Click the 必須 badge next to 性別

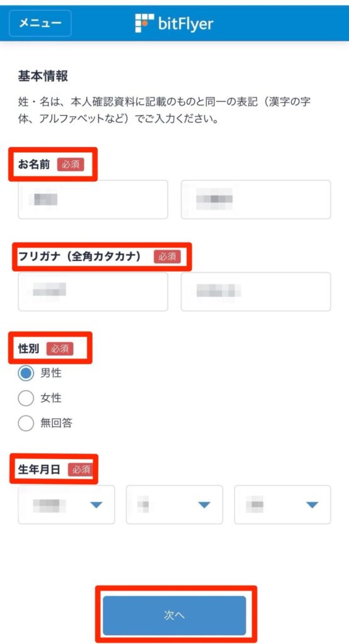pos(60,348)
